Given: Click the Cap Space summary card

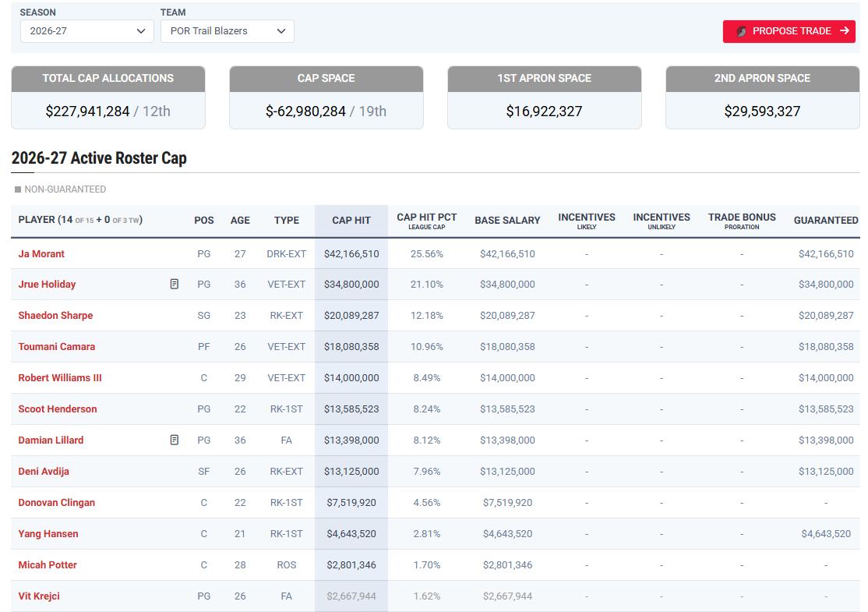Looking at the screenshot, I should [x=326, y=97].
